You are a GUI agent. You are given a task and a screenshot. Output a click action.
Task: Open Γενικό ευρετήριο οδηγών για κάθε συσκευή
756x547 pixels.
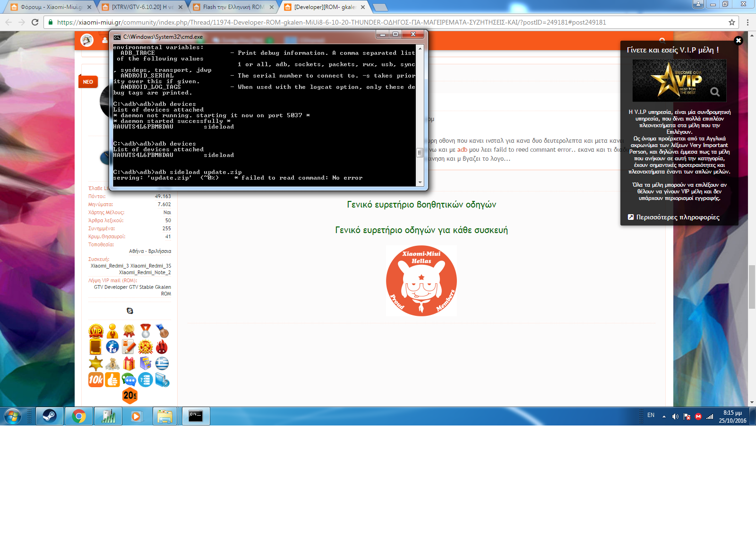click(x=421, y=230)
